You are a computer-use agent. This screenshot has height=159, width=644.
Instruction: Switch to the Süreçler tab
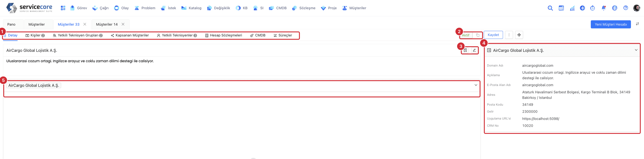point(283,35)
